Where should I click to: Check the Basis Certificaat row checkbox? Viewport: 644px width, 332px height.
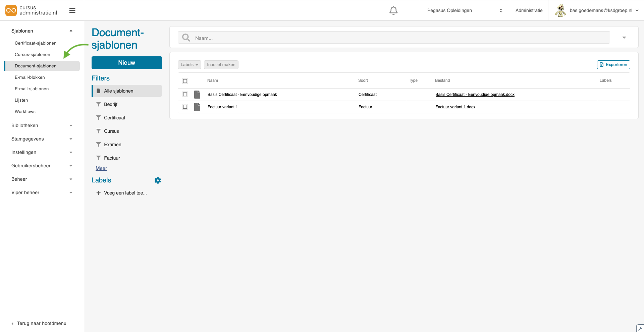point(185,95)
